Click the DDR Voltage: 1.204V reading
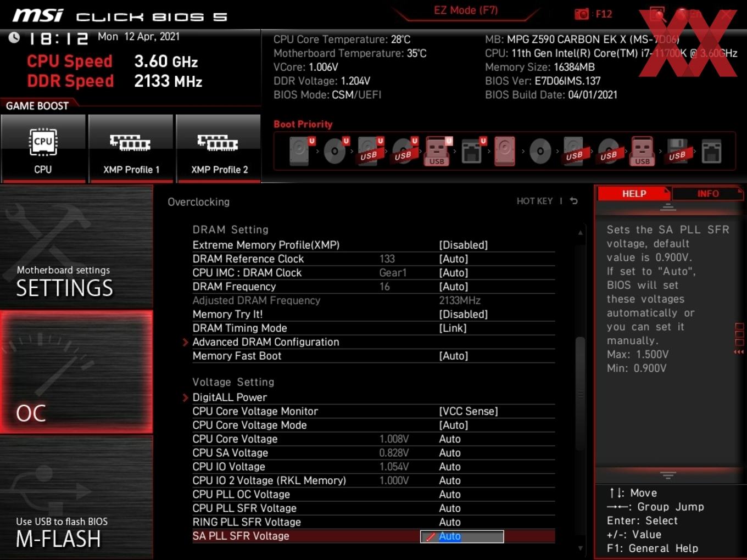The height and width of the screenshot is (560, 747). click(x=322, y=81)
